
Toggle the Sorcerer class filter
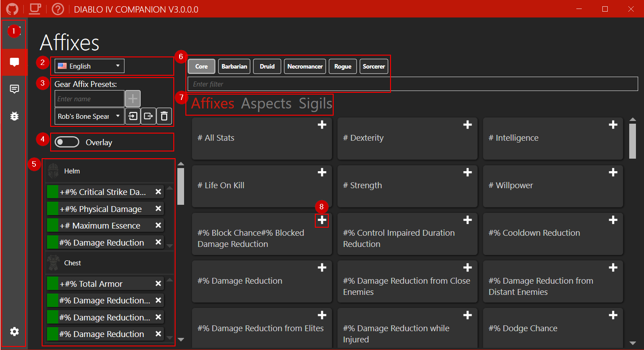point(374,66)
